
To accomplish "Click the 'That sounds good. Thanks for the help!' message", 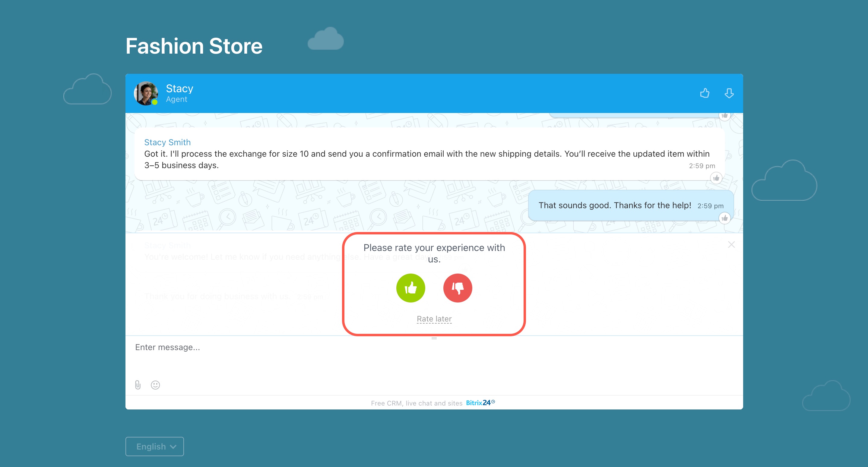I will click(x=631, y=205).
